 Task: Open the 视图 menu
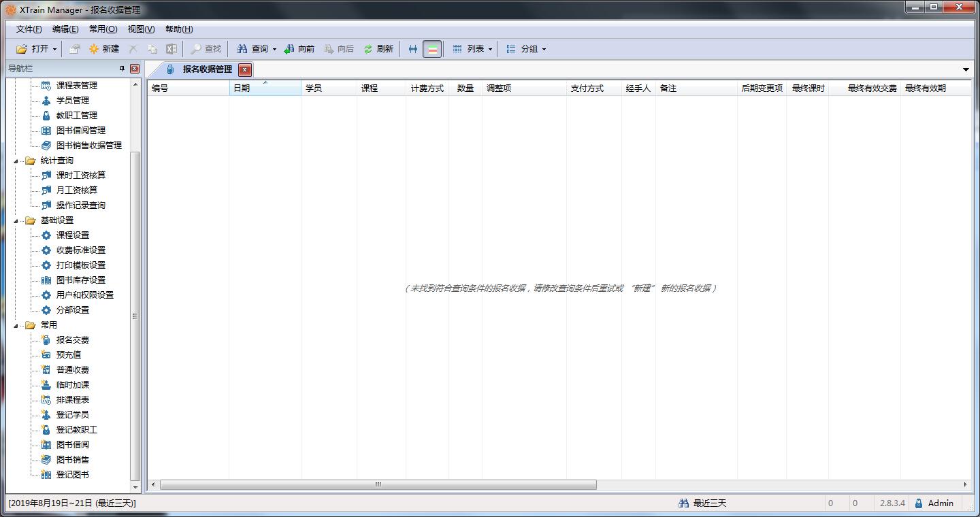[141, 29]
